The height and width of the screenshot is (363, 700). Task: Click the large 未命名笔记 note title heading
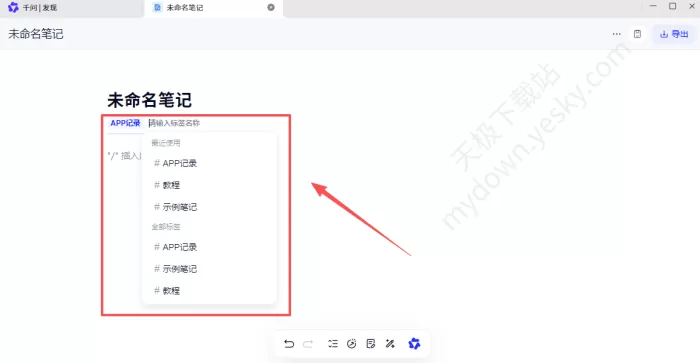[150, 100]
